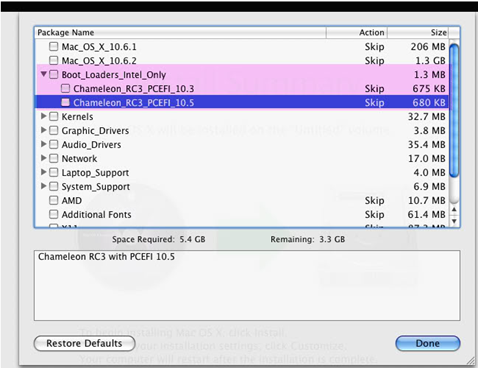Select the Laptop_Support row name
The height and width of the screenshot is (368, 478).
pyautogui.click(x=95, y=173)
